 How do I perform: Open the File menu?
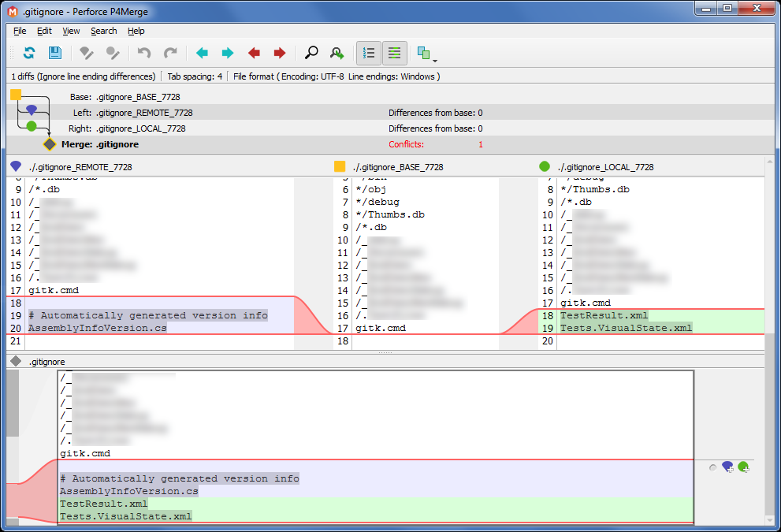pyautogui.click(x=20, y=31)
